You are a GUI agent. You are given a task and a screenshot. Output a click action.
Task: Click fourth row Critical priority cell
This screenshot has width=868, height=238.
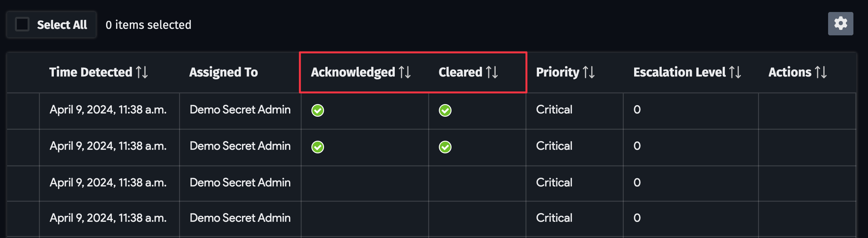574,219
